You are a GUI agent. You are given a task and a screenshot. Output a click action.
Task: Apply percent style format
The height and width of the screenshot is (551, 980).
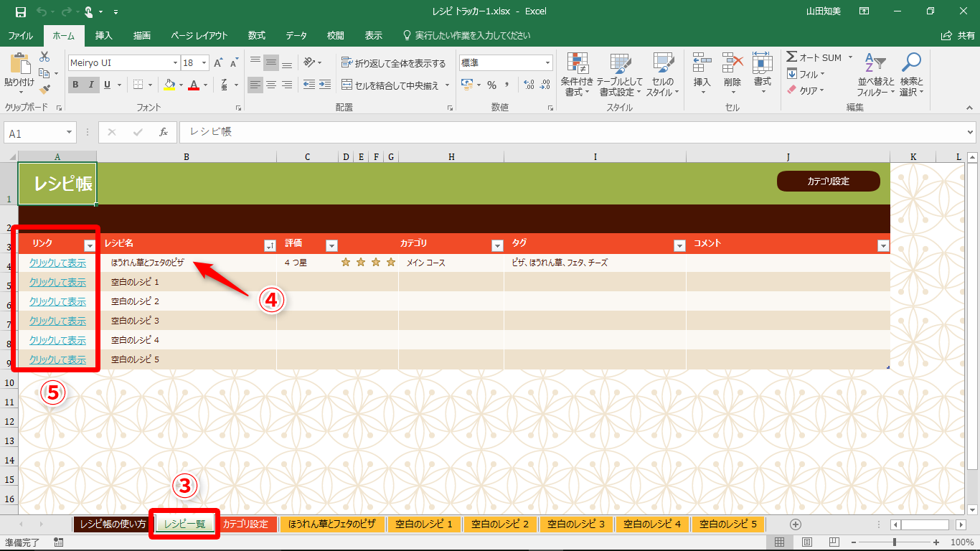coord(491,85)
